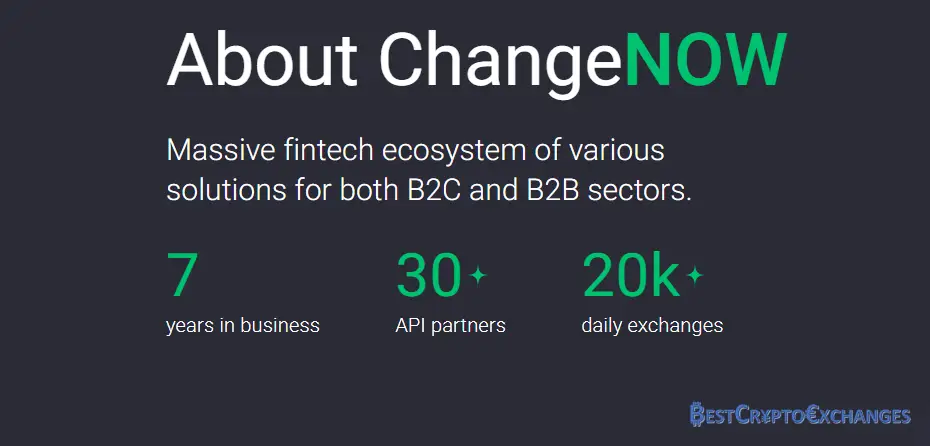Click the green NOW in the heading
The image size is (930, 446).
click(x=706, y=59)
